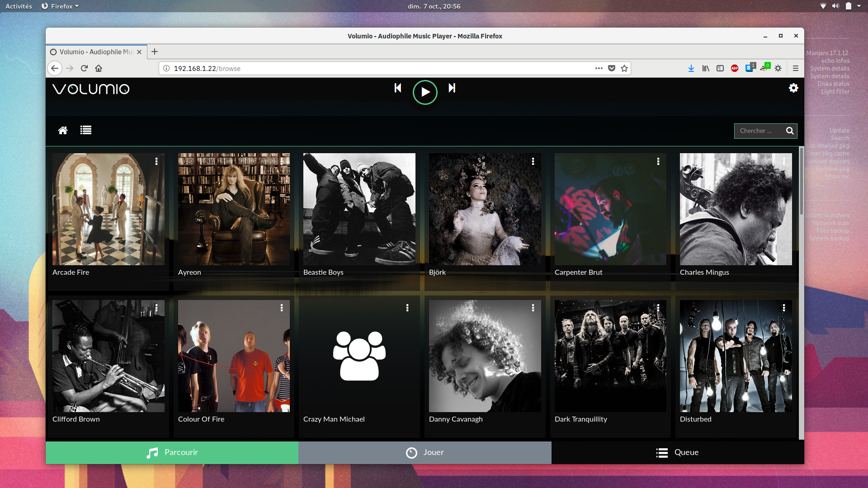Open Colour Of Fire options menu
Image resolution: width=868 pixels, height=488 pixels.
pyautogui.click(x=282, y=308)
